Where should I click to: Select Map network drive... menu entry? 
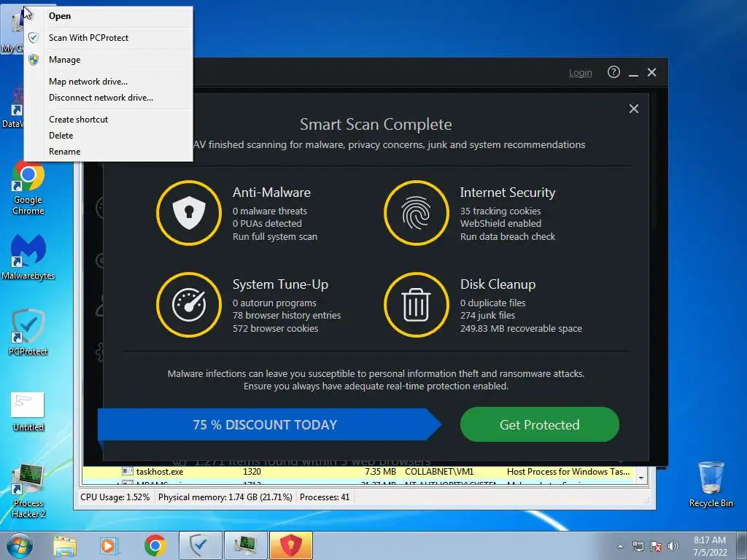(109, 82)
